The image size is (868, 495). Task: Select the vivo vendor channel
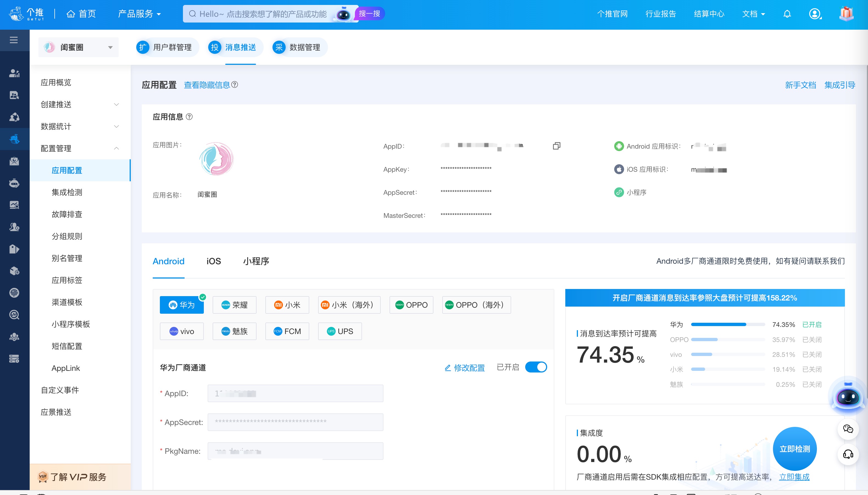point(182,331)
